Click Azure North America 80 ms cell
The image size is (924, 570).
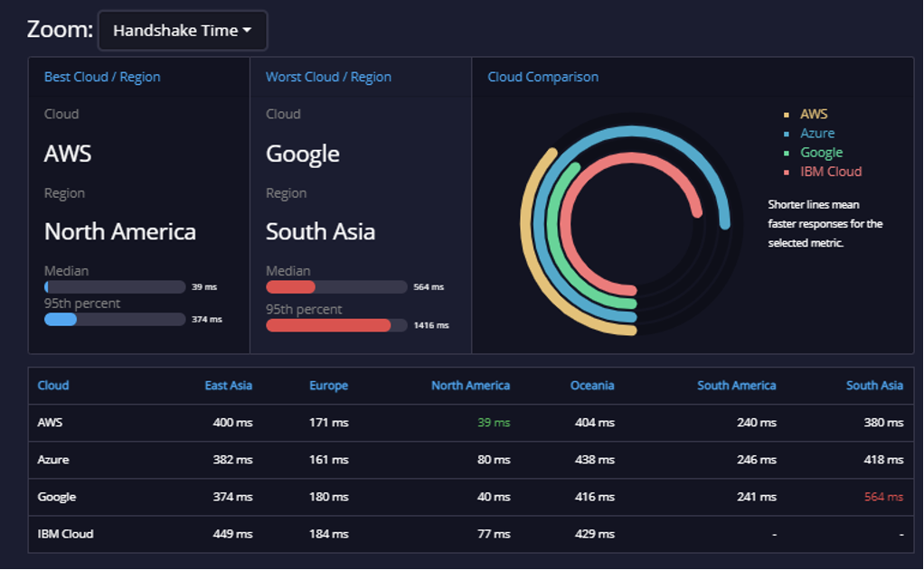[x=494, y=460]
